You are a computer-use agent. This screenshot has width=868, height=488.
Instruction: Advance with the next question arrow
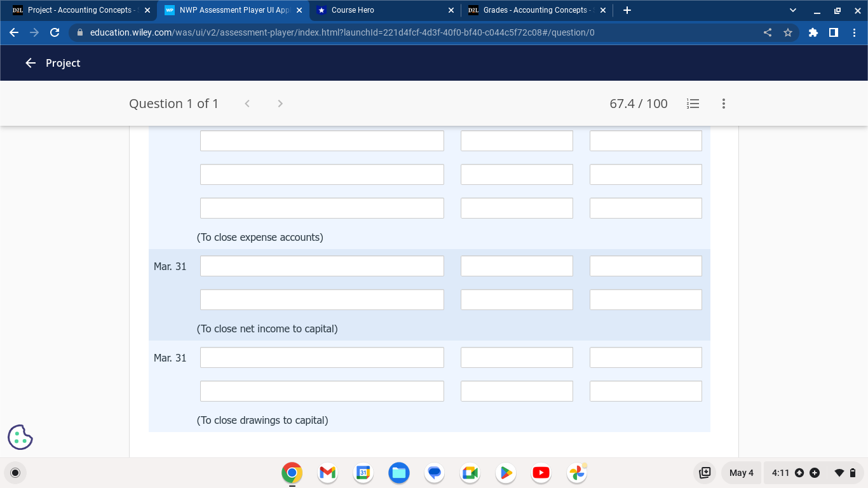(x=280, y=104)
